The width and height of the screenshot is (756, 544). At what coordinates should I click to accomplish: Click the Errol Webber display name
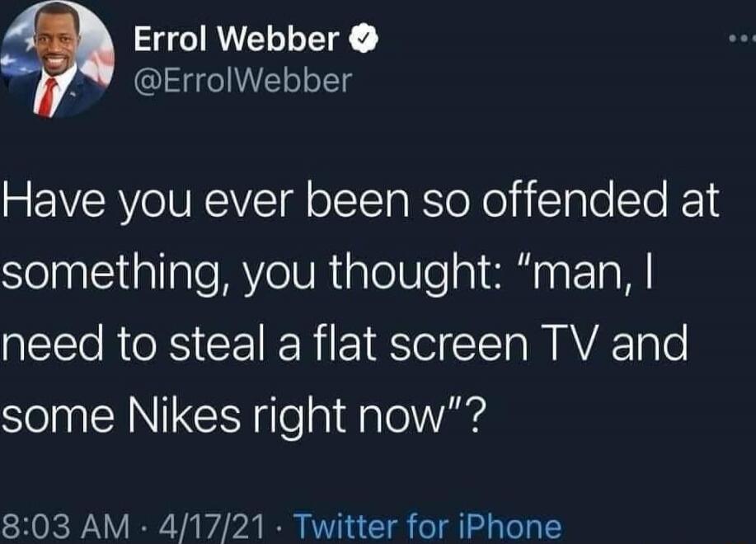[237, 39]
